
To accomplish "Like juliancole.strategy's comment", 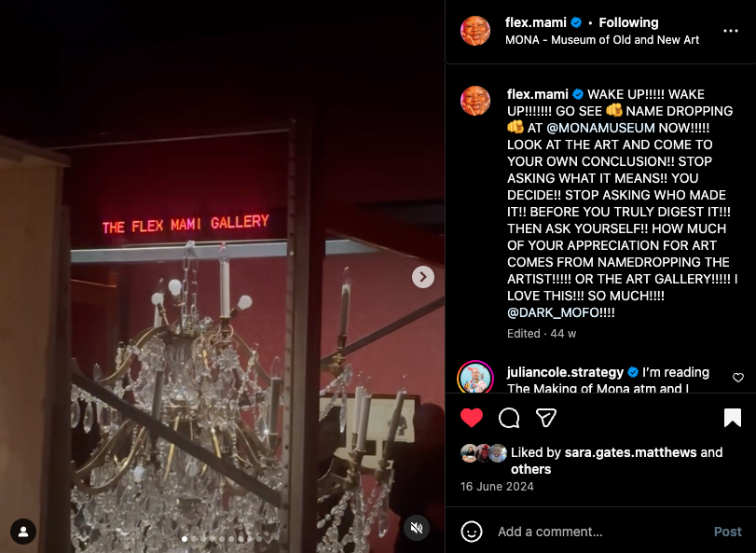I will pos(738,378).
